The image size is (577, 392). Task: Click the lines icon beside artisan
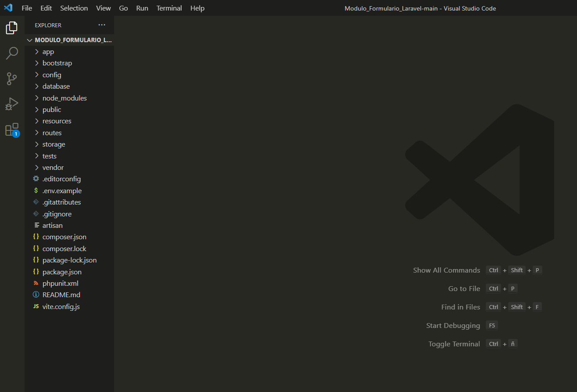click(36, 225)
